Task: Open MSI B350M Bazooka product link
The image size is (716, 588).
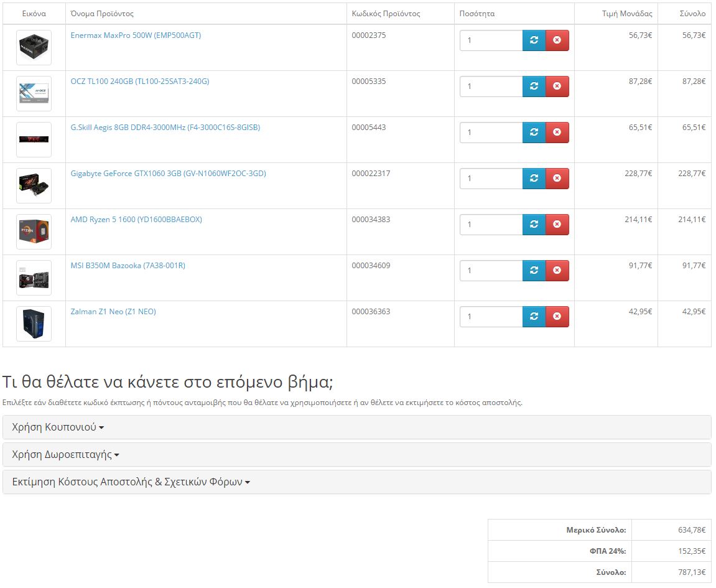Action: pyautogui.click(x=128, y=266)
